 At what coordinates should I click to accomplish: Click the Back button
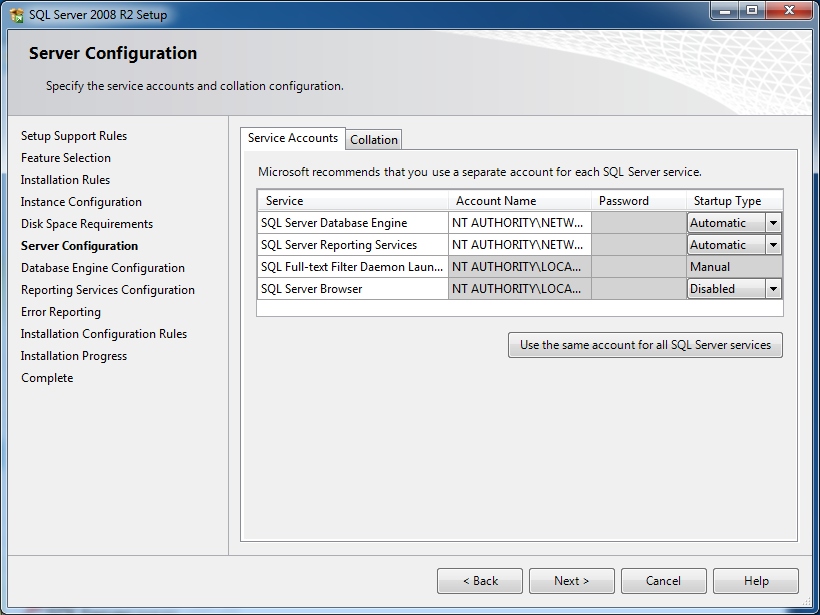[x=479, y=580]
